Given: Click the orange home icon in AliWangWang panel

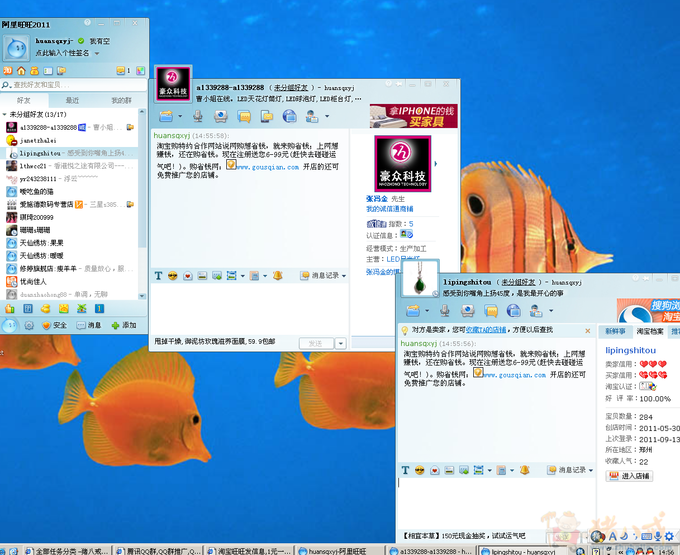Looking at the screenshot, I should click(x=21, y=71).
